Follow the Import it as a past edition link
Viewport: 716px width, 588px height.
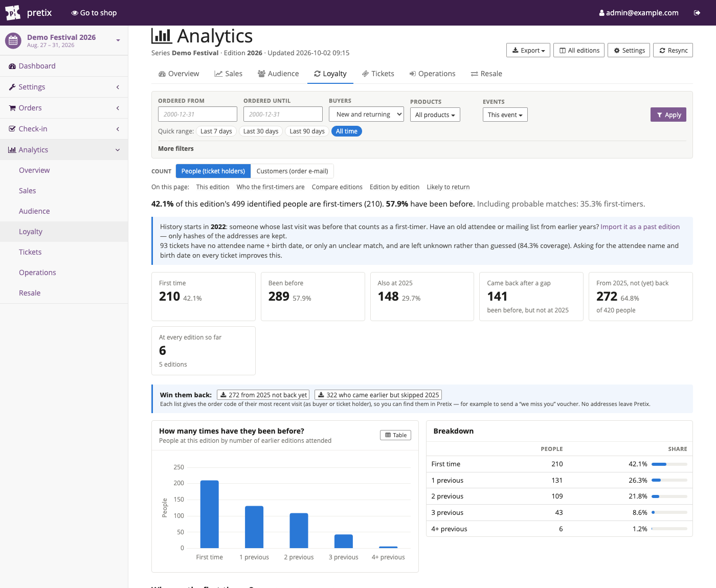640,227
